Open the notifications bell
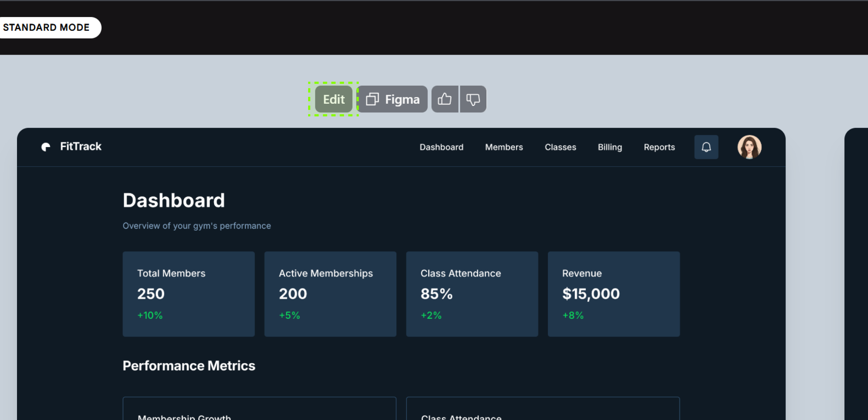 coord(706,147)
